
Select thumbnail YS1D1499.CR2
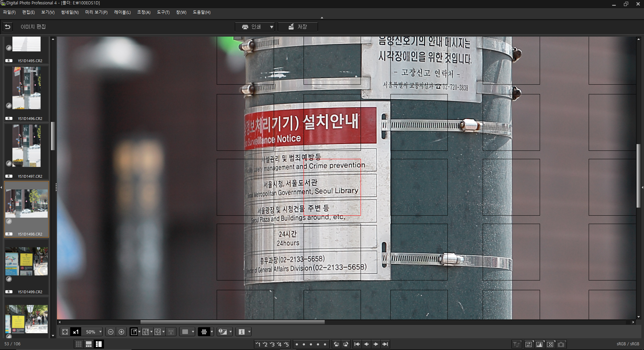26,266
